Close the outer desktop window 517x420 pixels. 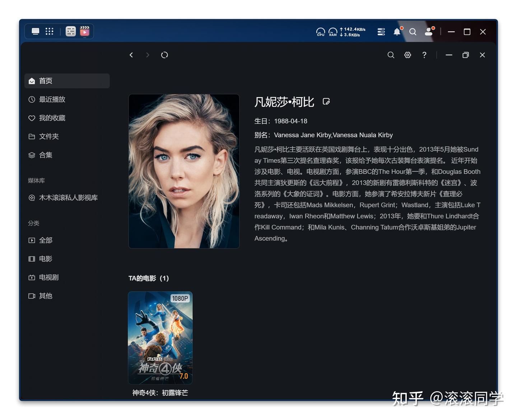click(483, 32)
